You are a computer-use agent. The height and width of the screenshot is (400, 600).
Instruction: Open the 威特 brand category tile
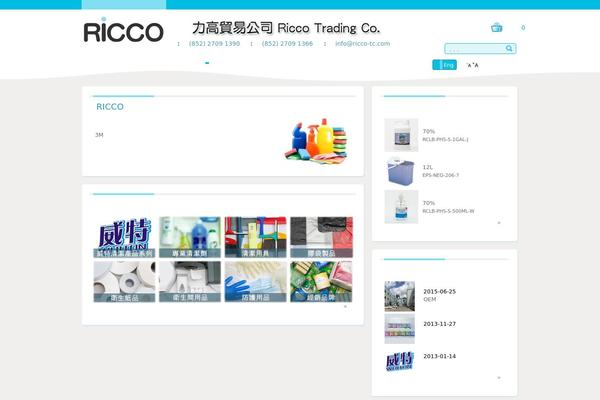coord(124,237)
